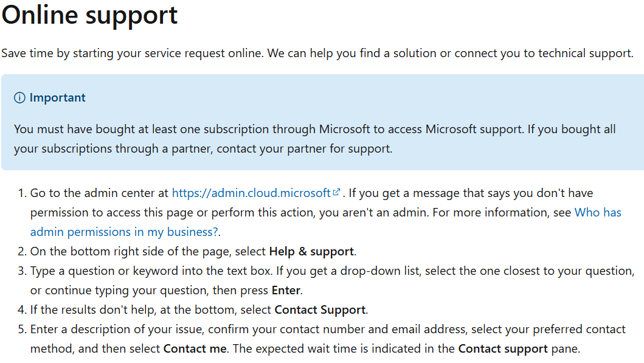Screen dimensions: 644x363
Task: Click the info icon beside Important
Action: [x=20, y=98]
